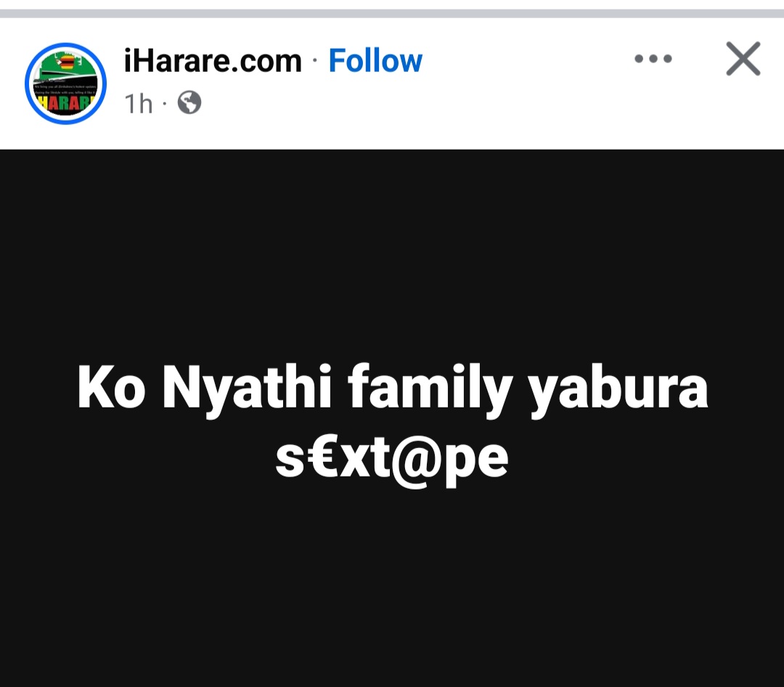The width and height of the screenshot is (784, 687).
Task: Tap the gray divider bar at top
Action: click(x=392, y=14)
